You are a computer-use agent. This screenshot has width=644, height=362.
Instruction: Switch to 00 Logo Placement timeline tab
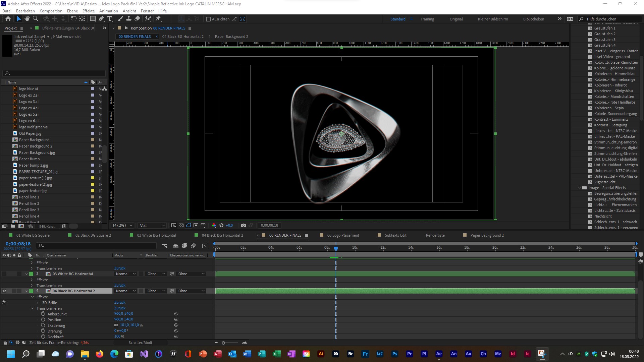point(343,235)
